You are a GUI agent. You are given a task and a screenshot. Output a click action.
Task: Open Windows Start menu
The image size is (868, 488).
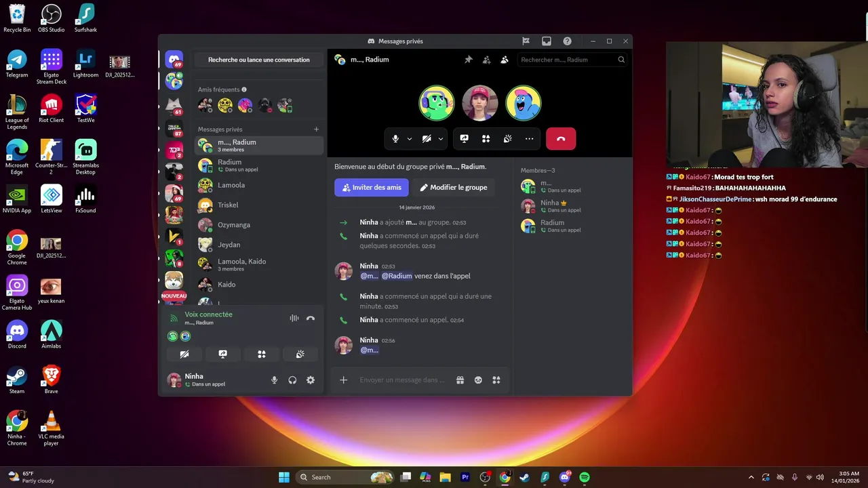(x=284, y=477)
